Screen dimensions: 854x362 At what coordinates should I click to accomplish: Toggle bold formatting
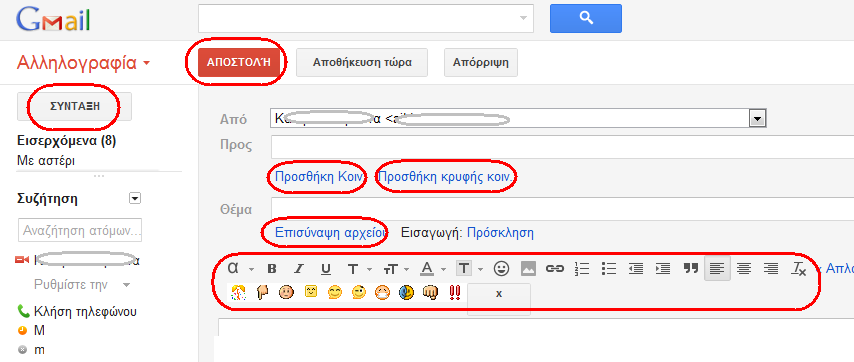272,268
